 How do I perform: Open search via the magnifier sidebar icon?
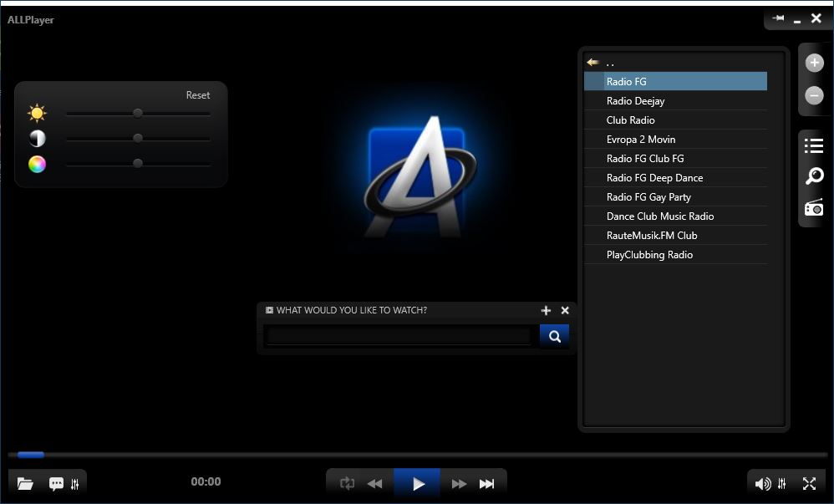click(x=814, y=176)
